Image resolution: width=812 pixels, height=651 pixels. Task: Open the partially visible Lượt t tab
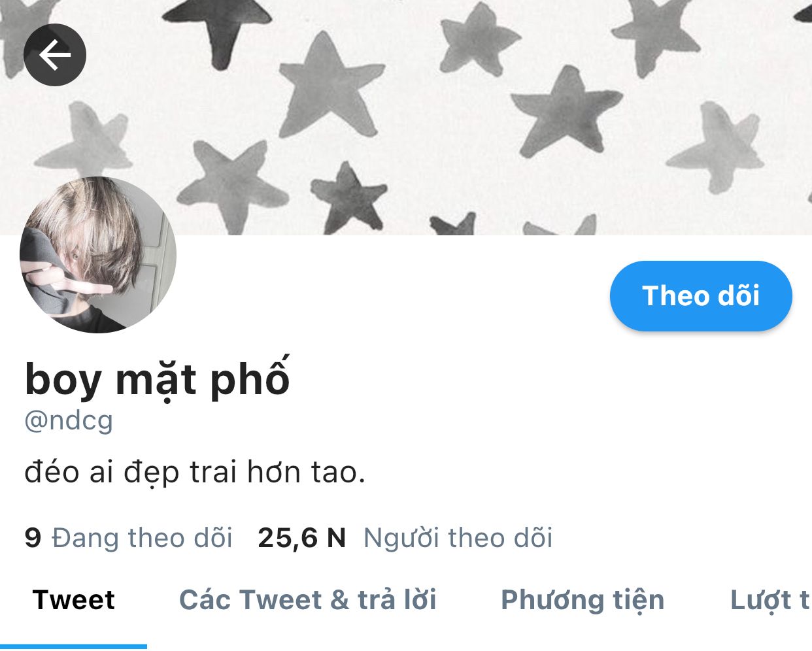(x=770, y=600)
